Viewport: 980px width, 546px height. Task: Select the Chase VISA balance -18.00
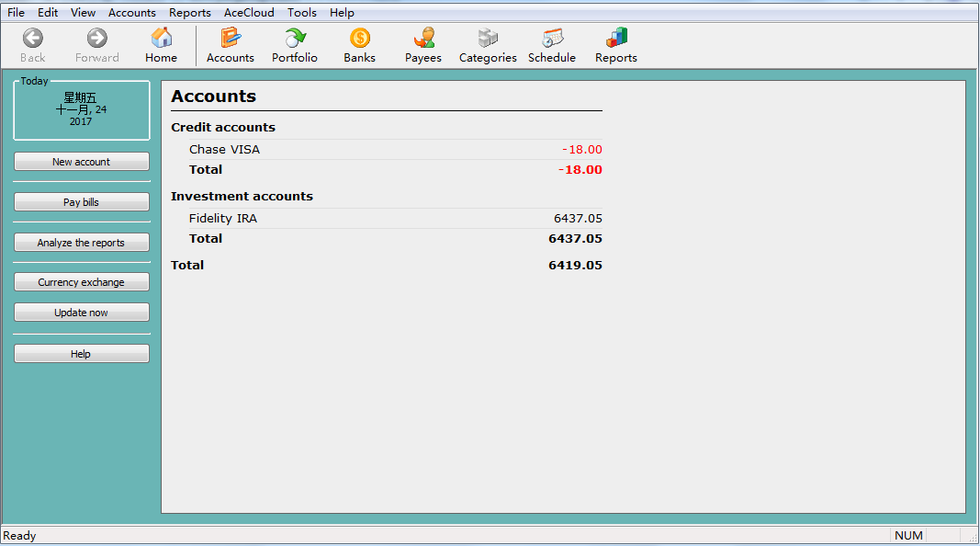tap(582, 150)
